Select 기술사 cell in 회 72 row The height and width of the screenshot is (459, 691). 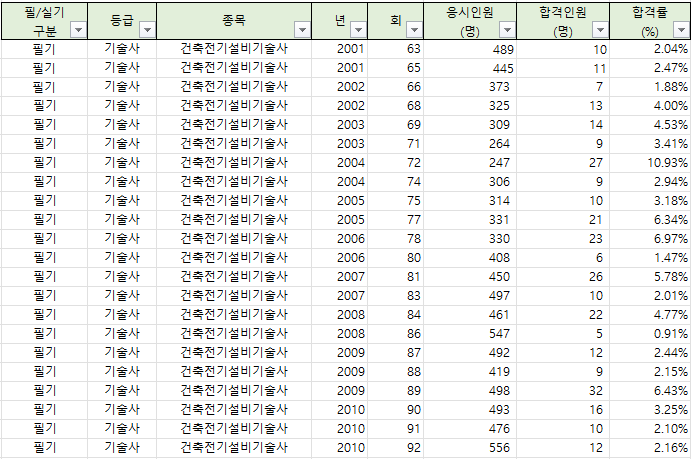[122, 163]
